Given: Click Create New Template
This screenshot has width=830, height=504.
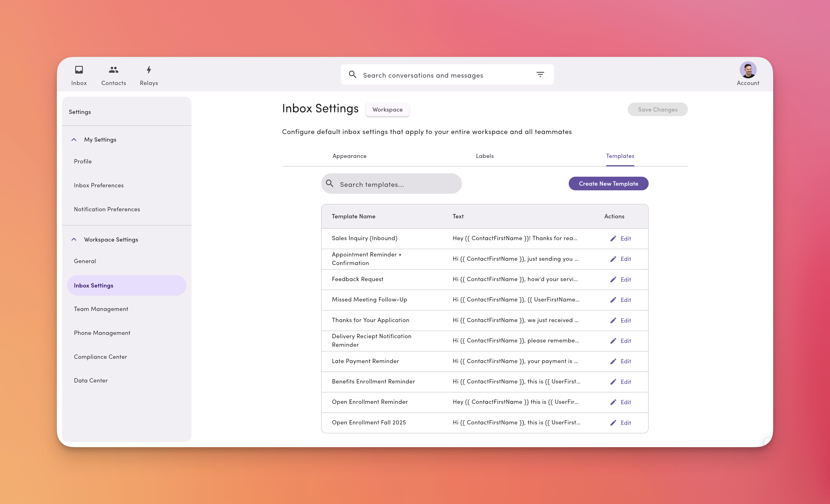Looking at the screenshot, I should 608,184.
